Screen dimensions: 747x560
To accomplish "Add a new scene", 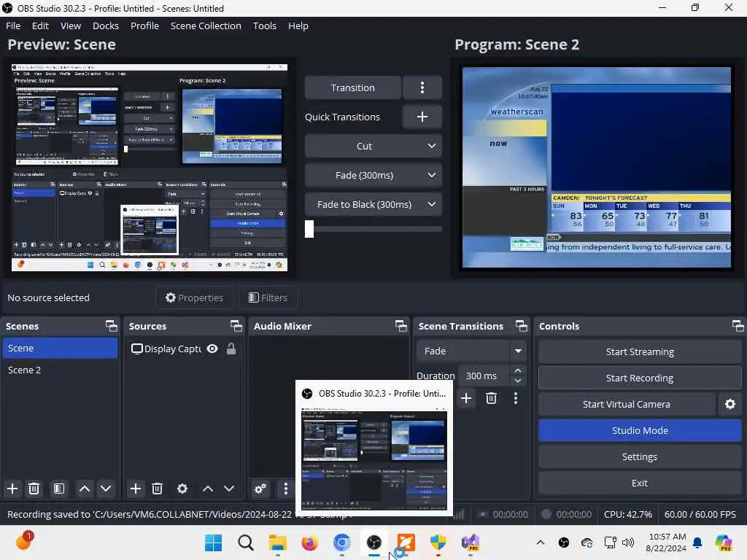I will tap(12, 489).
